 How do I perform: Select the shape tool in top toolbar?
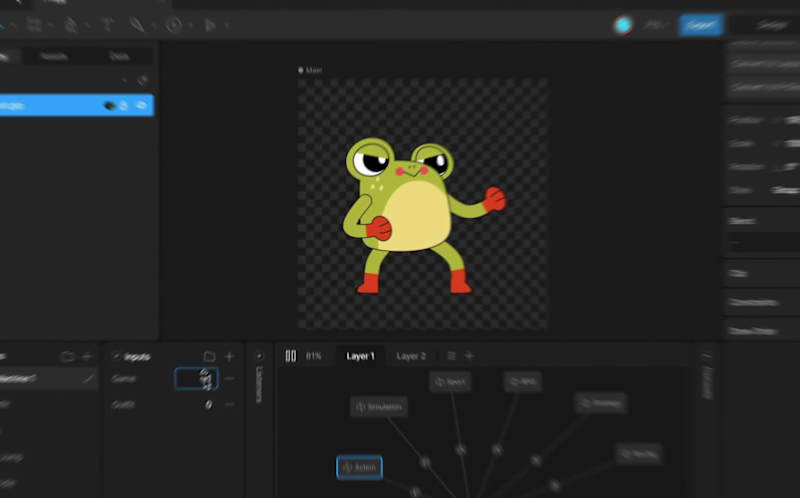click(x=70, y=25)
